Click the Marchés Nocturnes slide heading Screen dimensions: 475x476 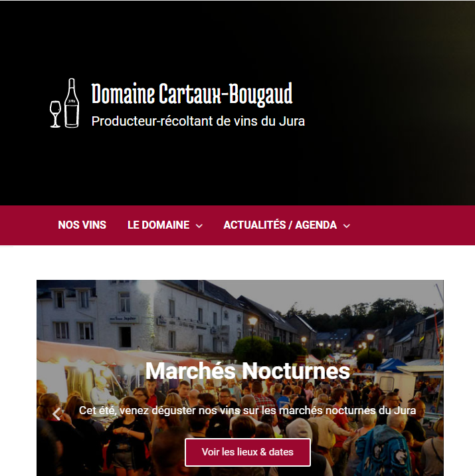coord(248,371)
